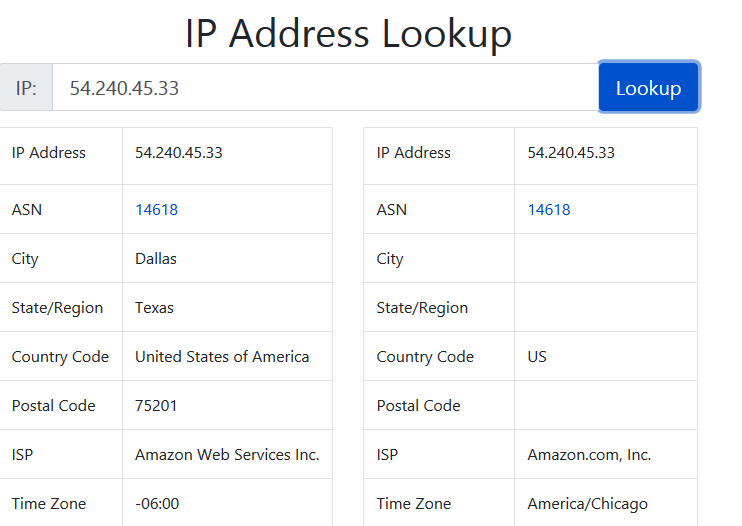
Task: Open ASN 14618 link in left table
Action: pos(156,210)
